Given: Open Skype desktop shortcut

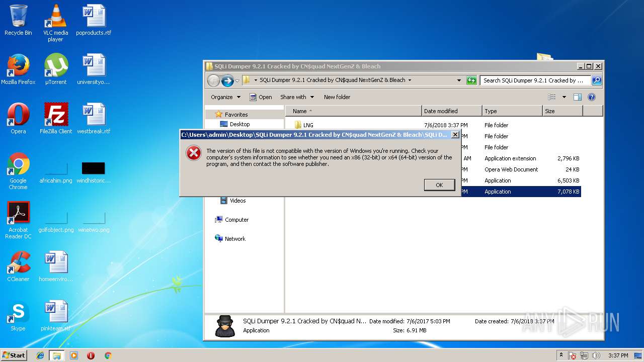Looking at the screenshot, I should pyautogui.click(x=18, y=316).
